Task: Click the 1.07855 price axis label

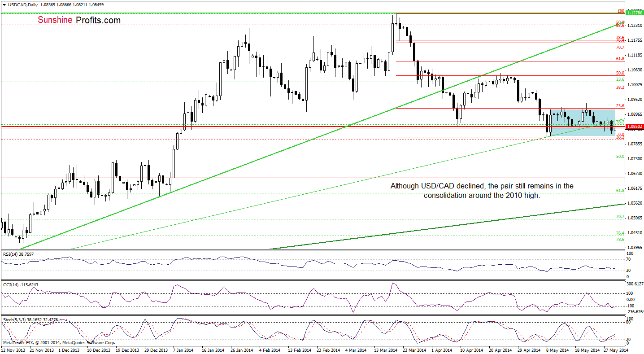Action: pyautogui.click(x=635, y=144)
